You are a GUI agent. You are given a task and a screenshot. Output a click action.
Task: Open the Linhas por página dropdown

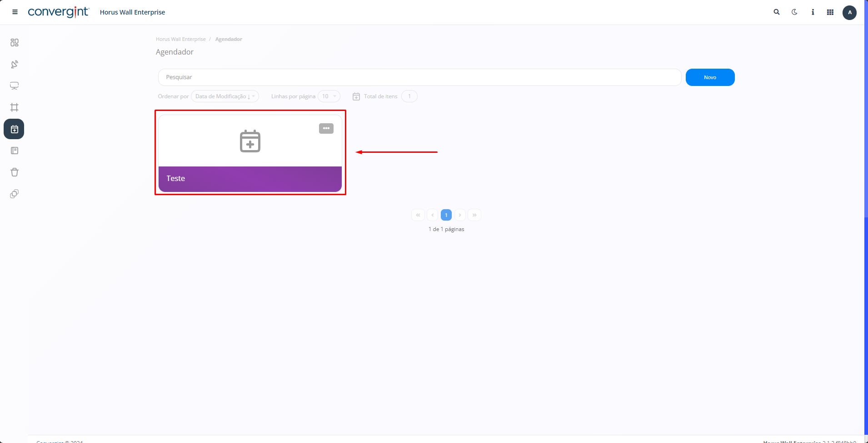(x=329, y=96)
